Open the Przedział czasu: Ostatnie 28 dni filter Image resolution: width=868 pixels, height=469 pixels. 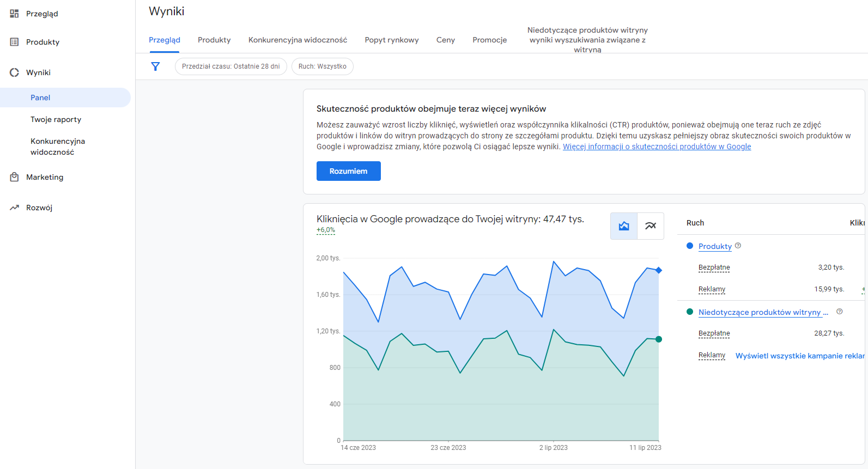[x=230, y=66]
